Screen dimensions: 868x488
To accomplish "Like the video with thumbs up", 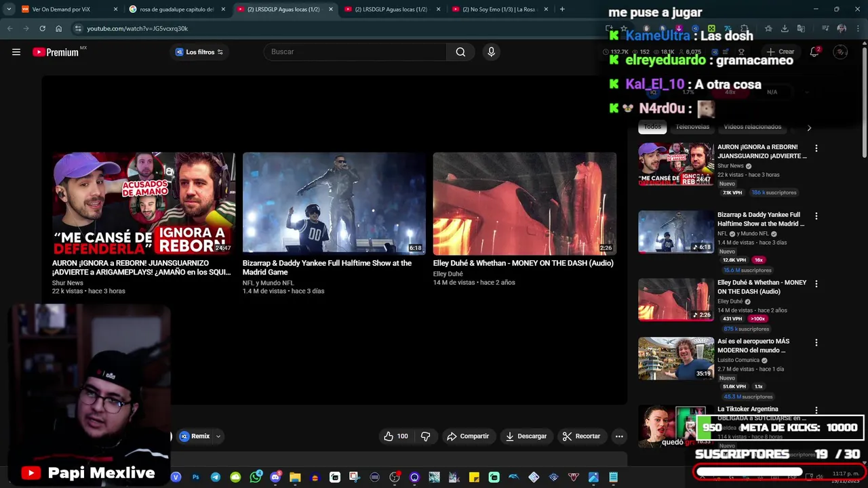I will (396, 436).
